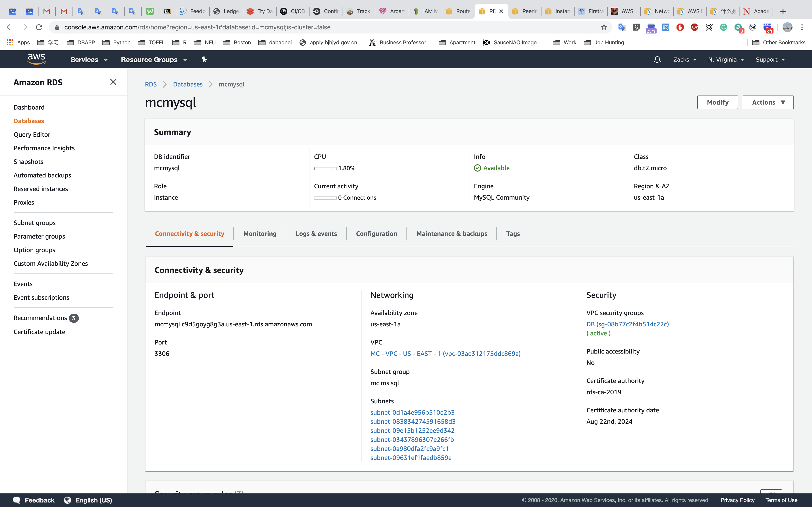Reload the page using the refresh icon
The width and height of the screenshot is (812, 507).
[x=39, y=27]
